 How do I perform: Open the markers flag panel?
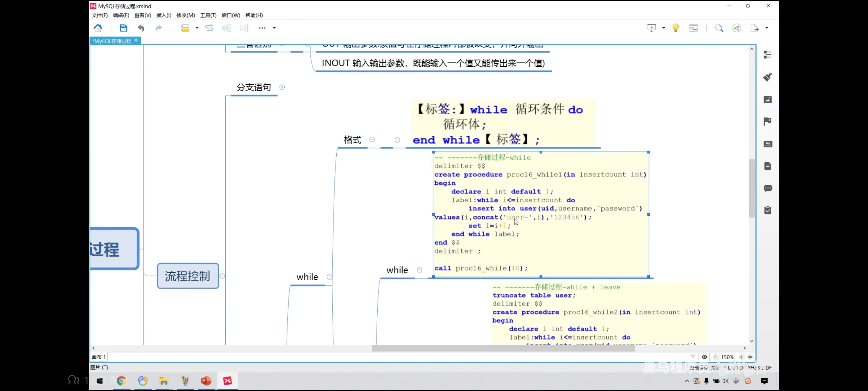pos(767,121)
